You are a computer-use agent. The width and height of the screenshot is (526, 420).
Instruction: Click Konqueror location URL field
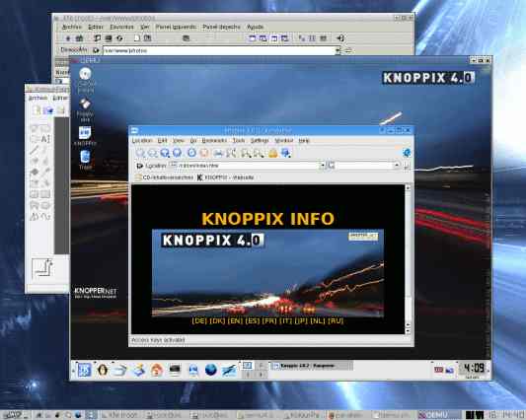click(x=248, y=166)
